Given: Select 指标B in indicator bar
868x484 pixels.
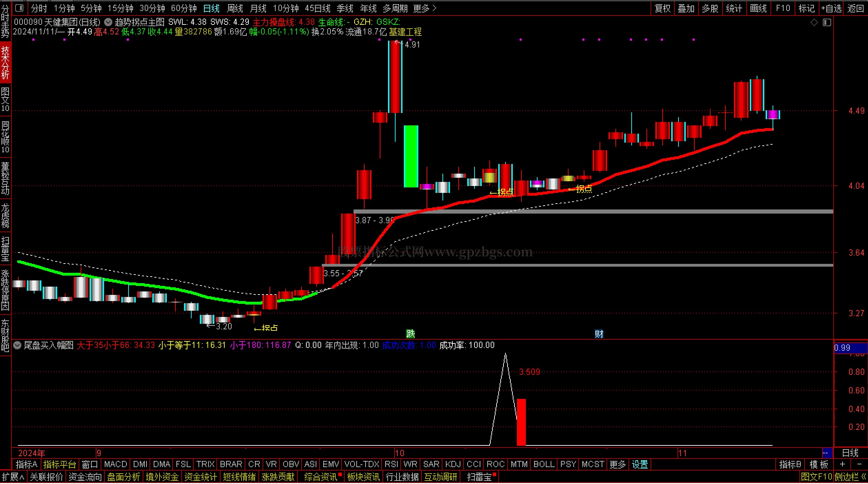Looking at the screenshot, I should pyautogui.click(x=790, y=464).
